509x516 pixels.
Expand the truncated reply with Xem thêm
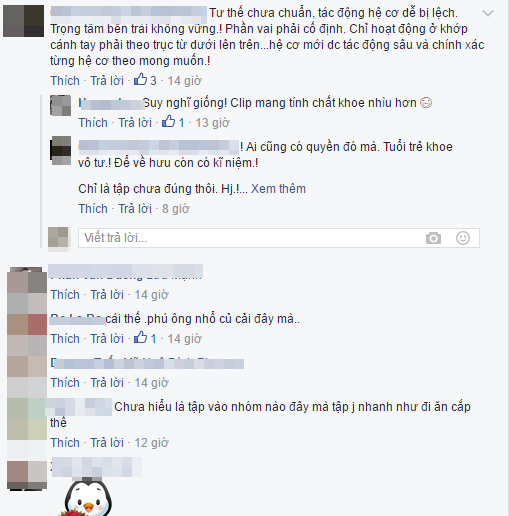click(x=278, y=189)
